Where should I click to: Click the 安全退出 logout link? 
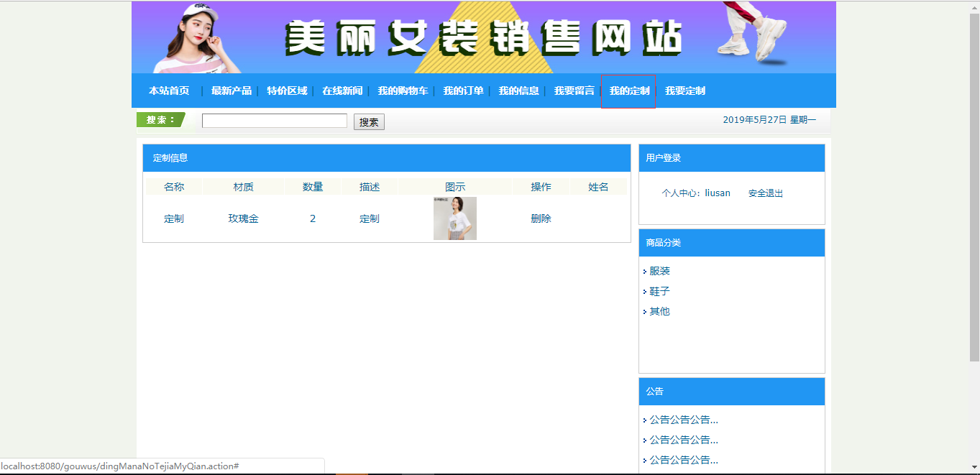click(765, 193)
